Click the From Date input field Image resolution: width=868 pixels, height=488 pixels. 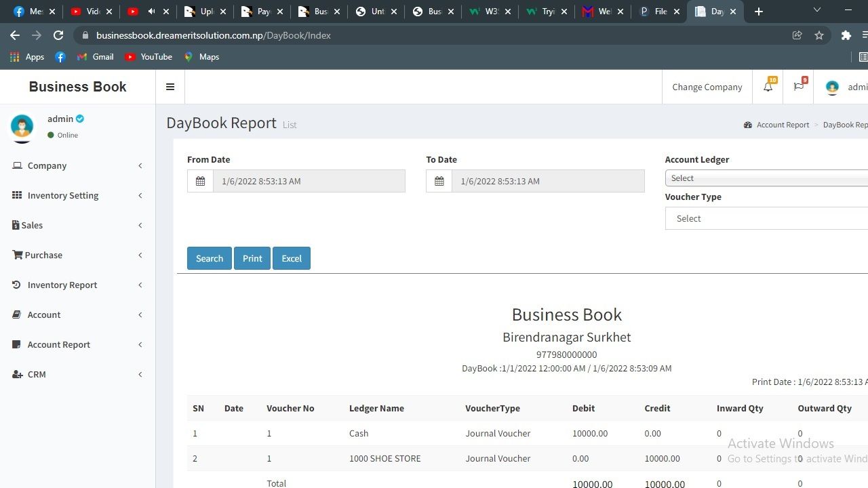(x=309, y=181)
